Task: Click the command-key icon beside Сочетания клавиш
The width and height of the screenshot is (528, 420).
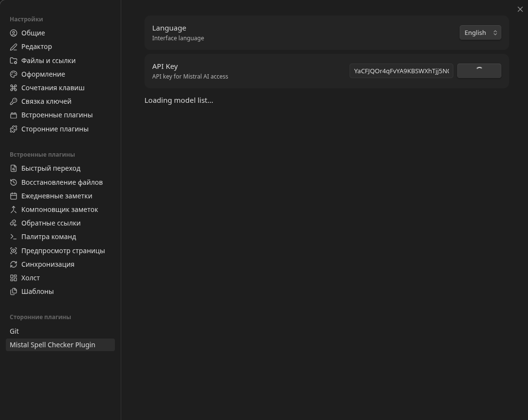Action: [x=14, y=88]
